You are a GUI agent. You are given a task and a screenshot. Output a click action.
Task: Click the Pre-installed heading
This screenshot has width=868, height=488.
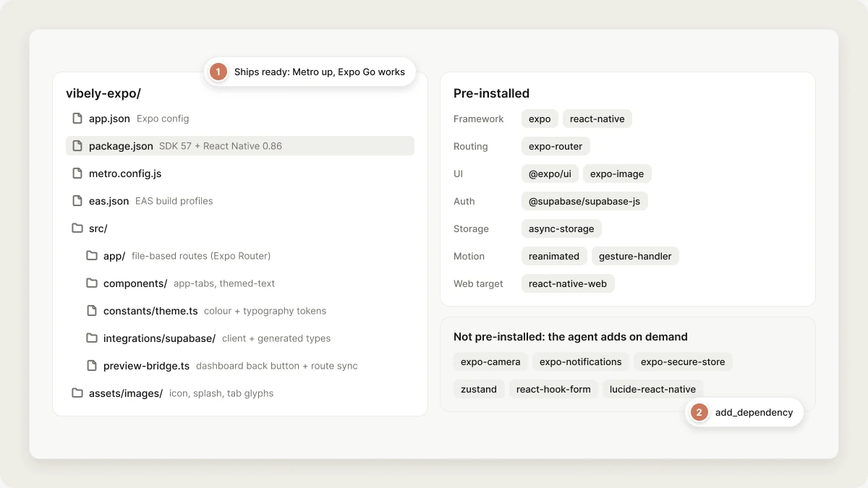pyautogui.click(x=491, y=93)
